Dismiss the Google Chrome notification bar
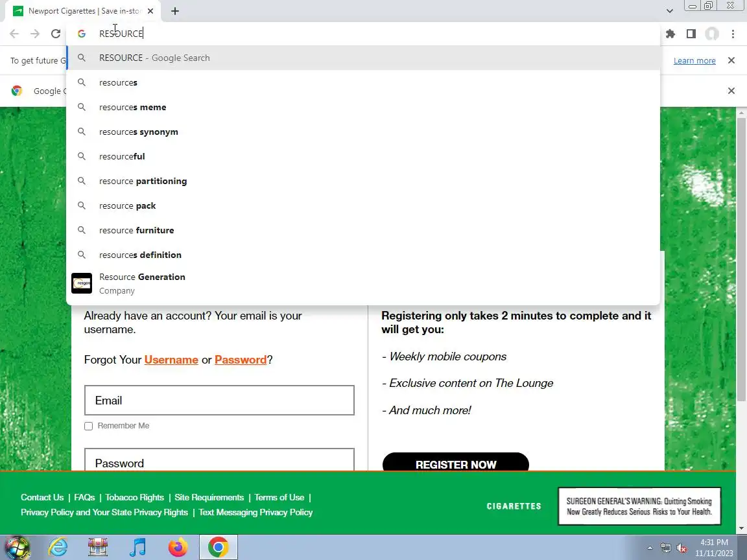 [x=731, y=91]
